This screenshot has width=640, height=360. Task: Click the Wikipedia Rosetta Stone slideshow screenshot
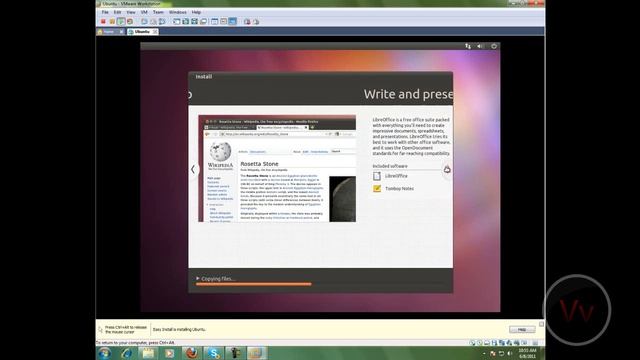click(x=277, y=169)
